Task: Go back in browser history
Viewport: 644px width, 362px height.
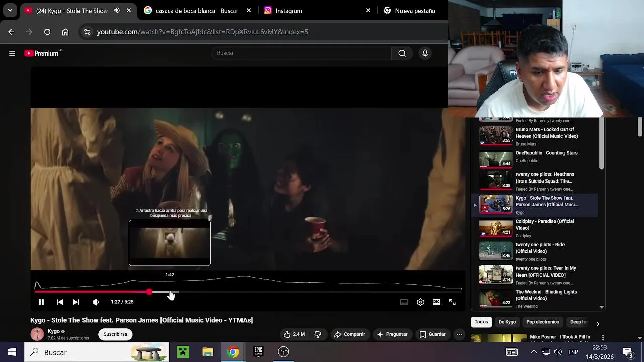Action: pos(11,32)
